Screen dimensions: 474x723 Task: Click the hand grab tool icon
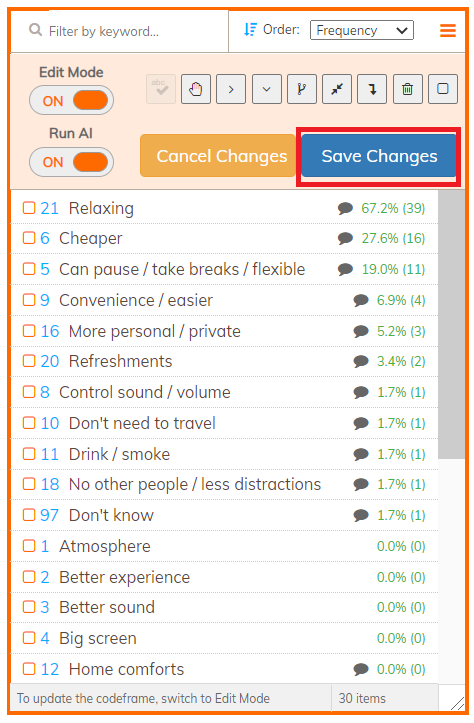(x=196, y=89)
